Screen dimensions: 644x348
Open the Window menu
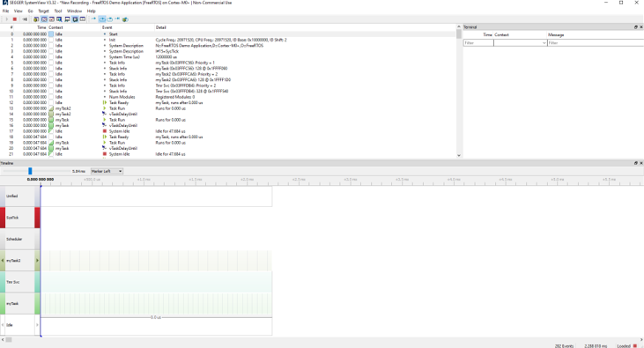point(74,11)
